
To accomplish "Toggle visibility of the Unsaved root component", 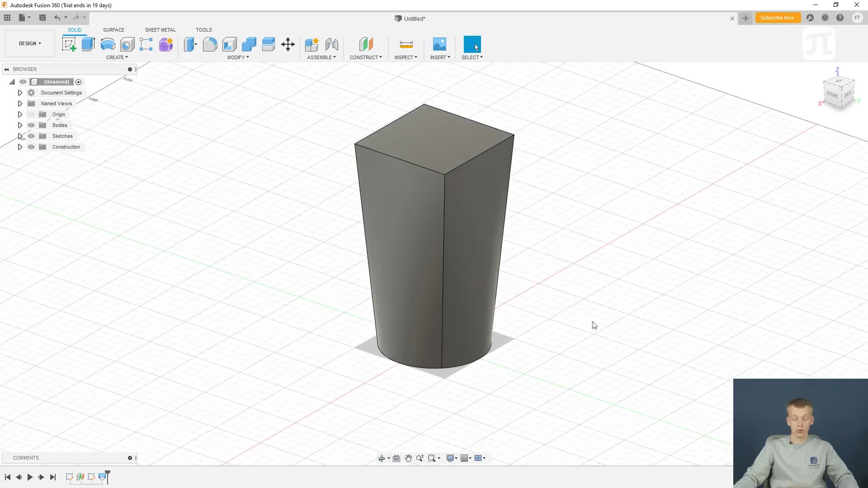I will tap(23, 82).
